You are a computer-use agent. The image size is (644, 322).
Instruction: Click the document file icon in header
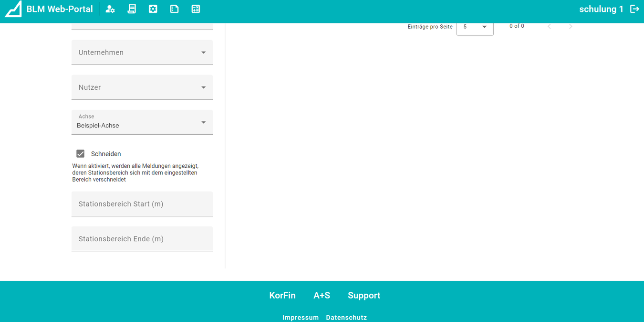pos(175,9)
